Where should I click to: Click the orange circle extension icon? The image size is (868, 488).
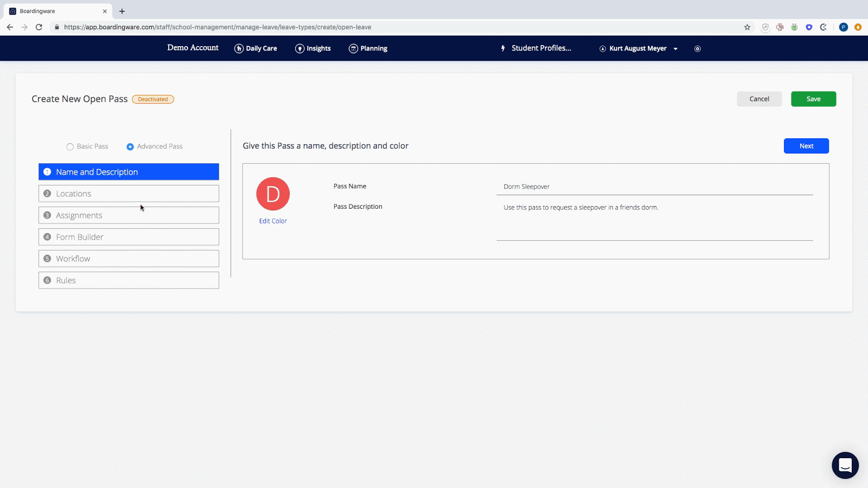point(858,27)
